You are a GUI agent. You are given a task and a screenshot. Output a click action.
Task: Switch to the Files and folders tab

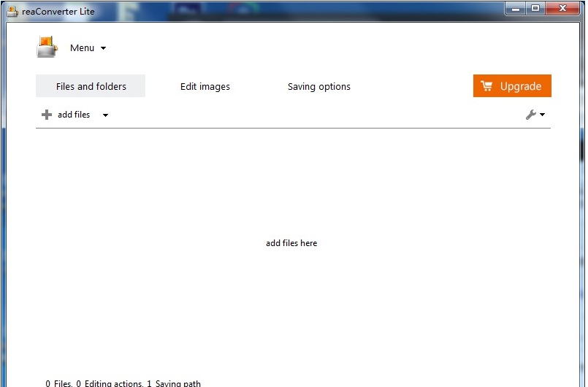click(x=91, y=86)
